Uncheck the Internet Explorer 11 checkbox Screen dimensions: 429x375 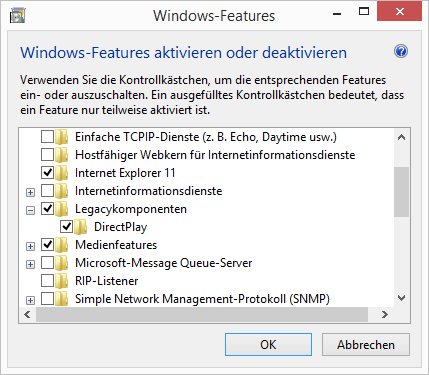click(47, 173)
